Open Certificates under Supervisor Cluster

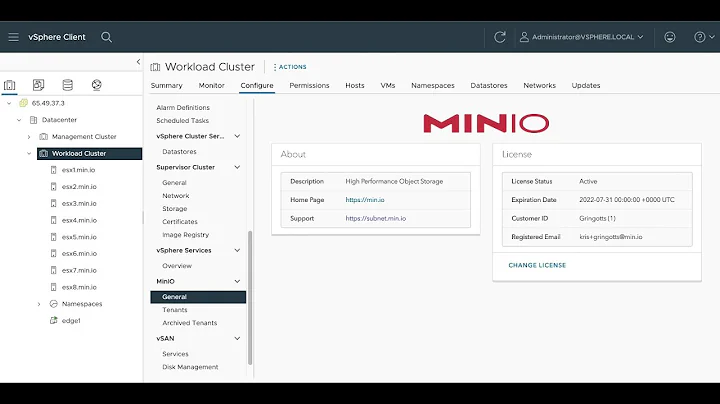[x=180, y=222]
